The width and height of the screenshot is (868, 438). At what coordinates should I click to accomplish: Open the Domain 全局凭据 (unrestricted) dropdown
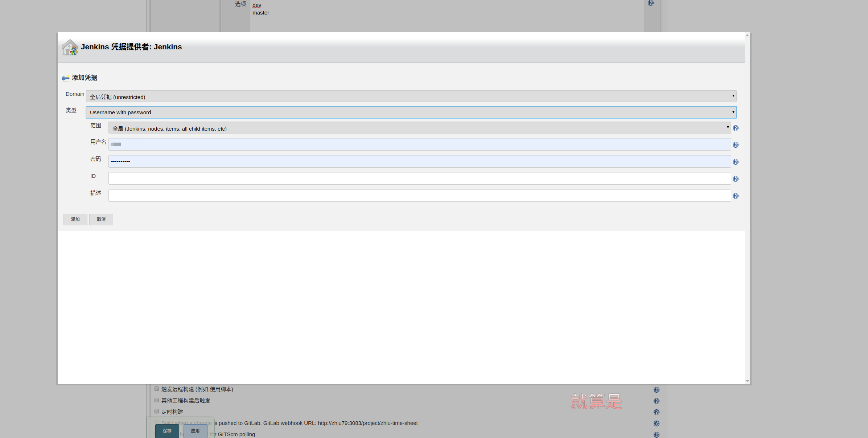[x=411, y=96]
